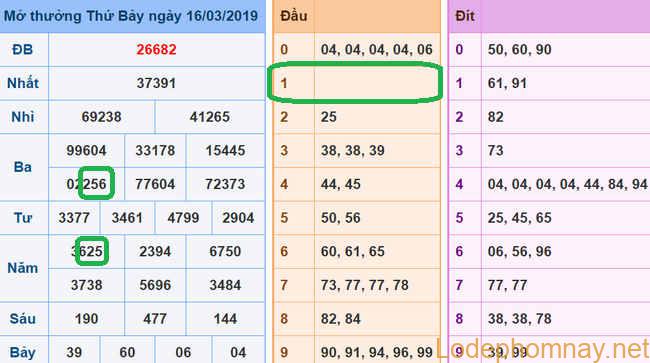Click Đít row 7 values '77, 77'
Screen dimensions: 650x363
click(507, 285)
